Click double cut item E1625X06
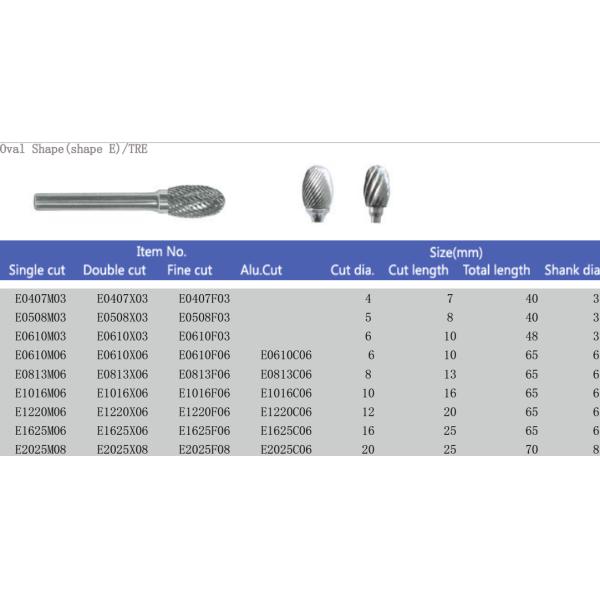Viewport: 600px width, 600px height. (122, 431)
